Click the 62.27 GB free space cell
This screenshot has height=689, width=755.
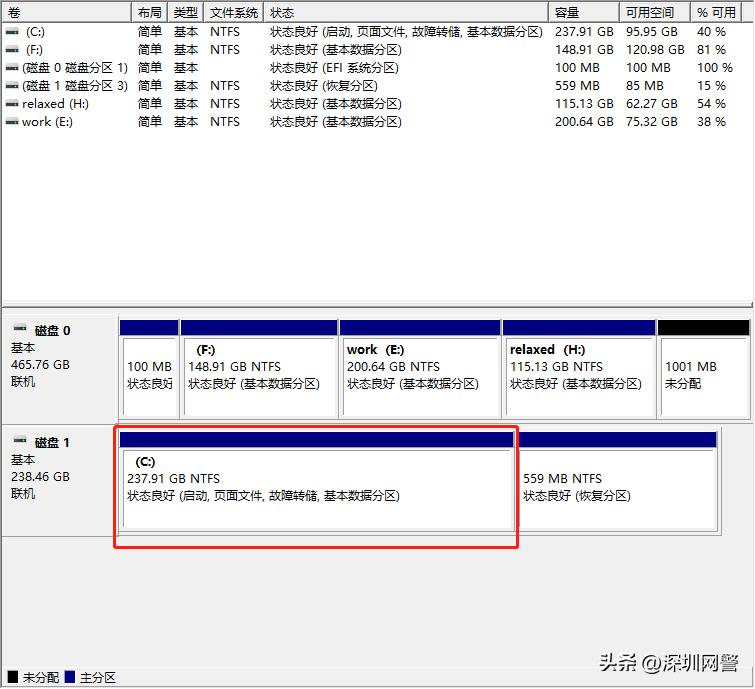651,104
